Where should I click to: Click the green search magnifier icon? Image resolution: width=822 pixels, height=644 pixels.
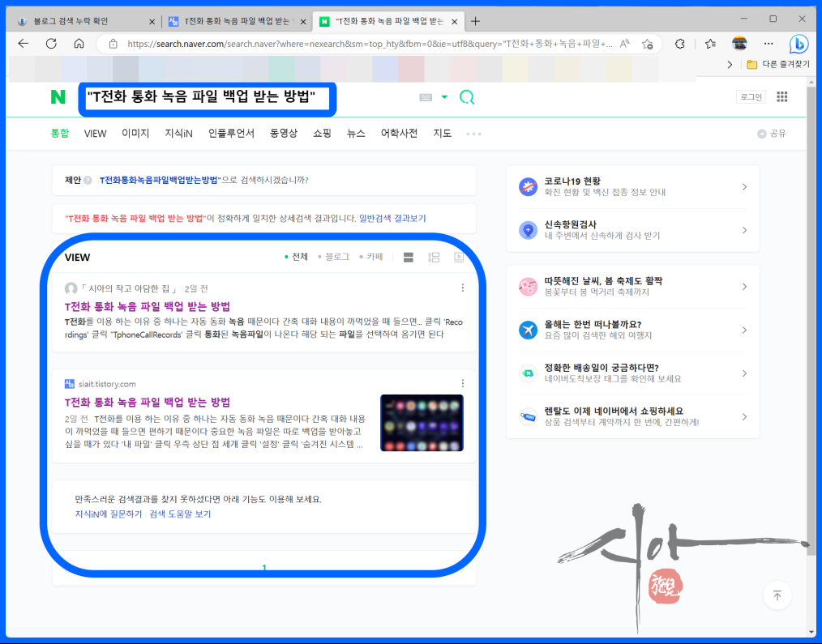tap(467, 97)
